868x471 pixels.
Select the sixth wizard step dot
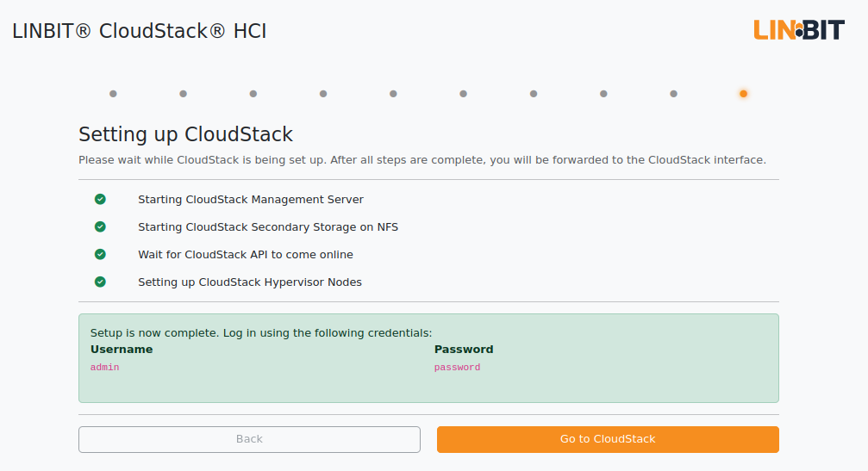coord(464,94)
